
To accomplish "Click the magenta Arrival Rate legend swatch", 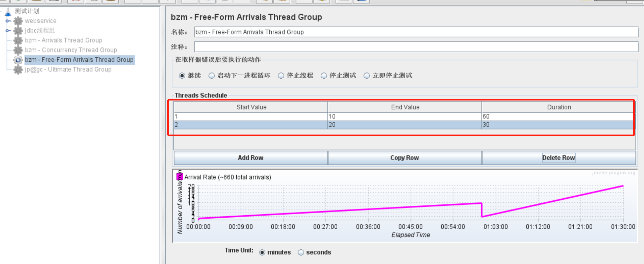I will 180,177.
